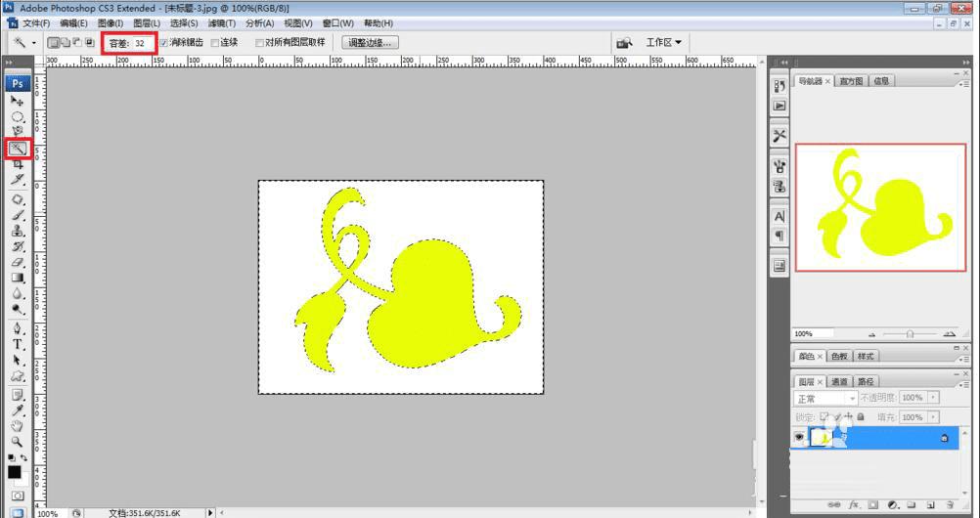Screen dimensions: 980x518
Task: Select the Eyedropper tool
Action: click(17, 410)
